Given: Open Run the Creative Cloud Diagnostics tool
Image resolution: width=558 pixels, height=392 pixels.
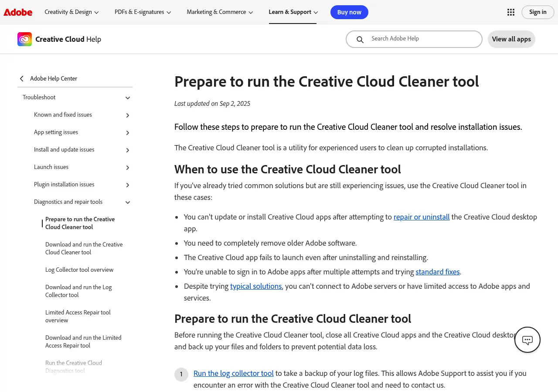Looking at the screenshot, I should [x=74, y=367].
